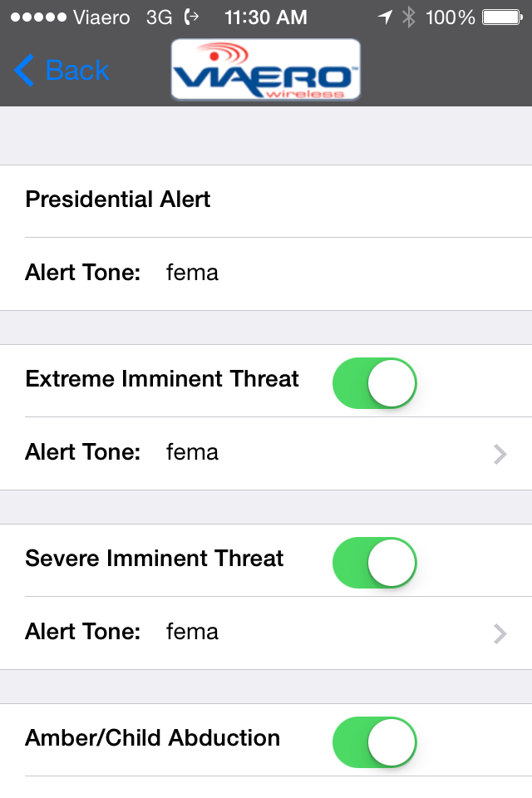Screen dimensions: 532x798
Task: Open Extreme Imminent Threat alert tone chevron
Action: tap(500, 454)
